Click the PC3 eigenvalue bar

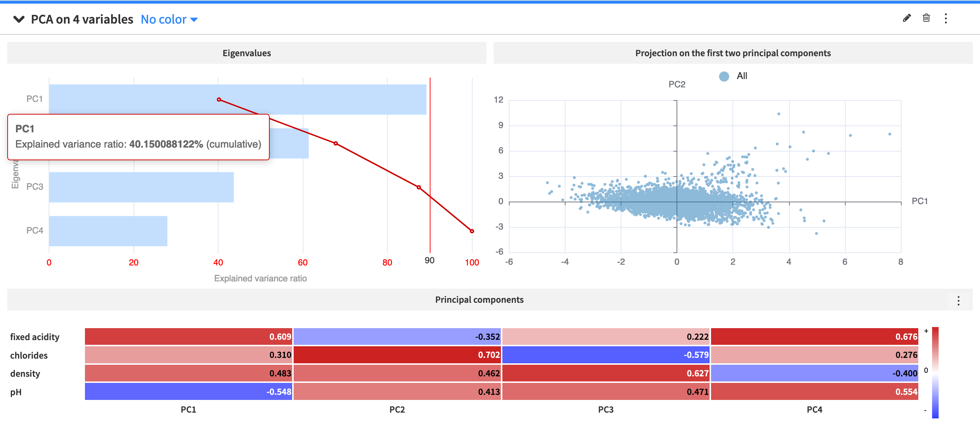(141, 187)
